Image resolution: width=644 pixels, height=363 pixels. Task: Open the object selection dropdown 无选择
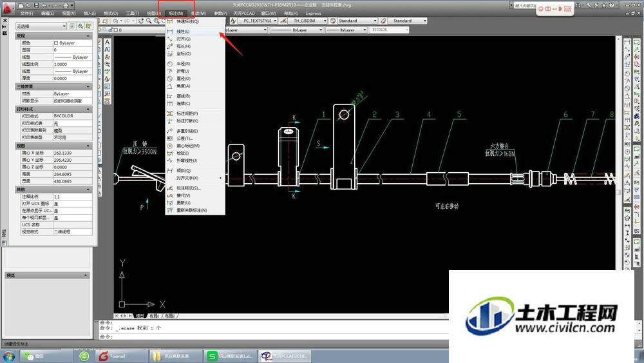(x=41, y=26)
